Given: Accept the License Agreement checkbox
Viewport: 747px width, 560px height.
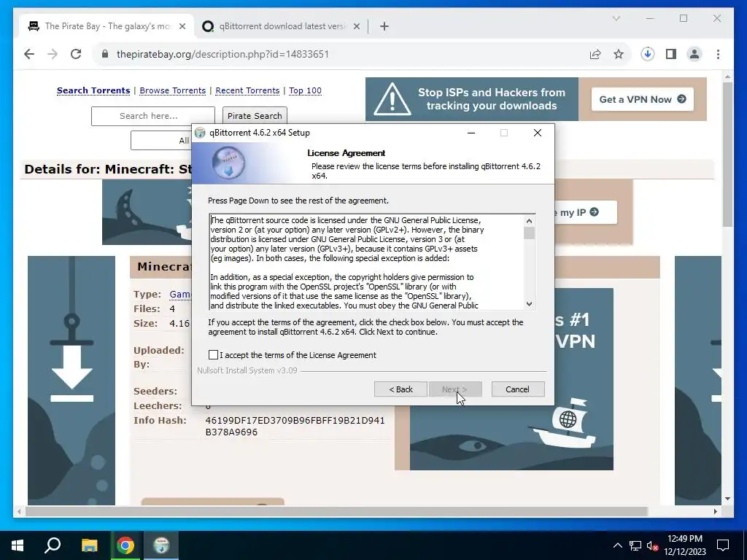Looking at the screenshot, I should [213, 355].
